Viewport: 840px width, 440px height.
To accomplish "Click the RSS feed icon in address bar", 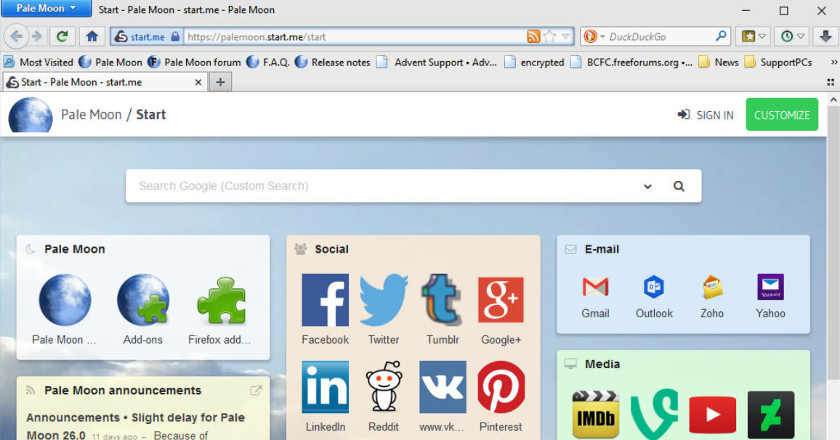I will tap(534, 36).
